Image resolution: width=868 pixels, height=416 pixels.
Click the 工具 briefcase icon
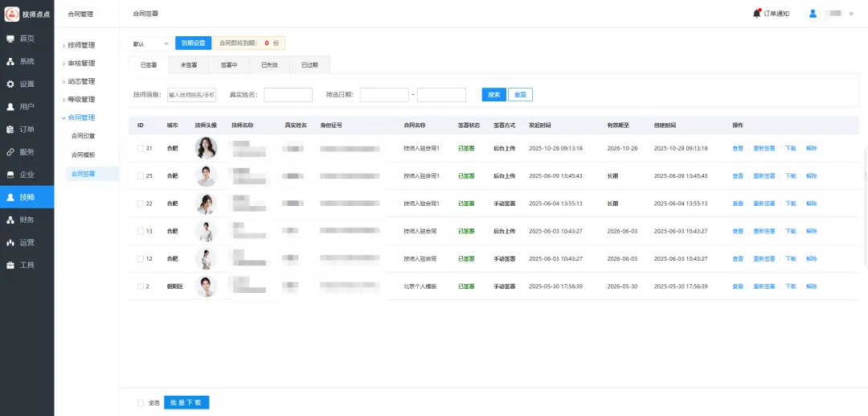point(10,265)
